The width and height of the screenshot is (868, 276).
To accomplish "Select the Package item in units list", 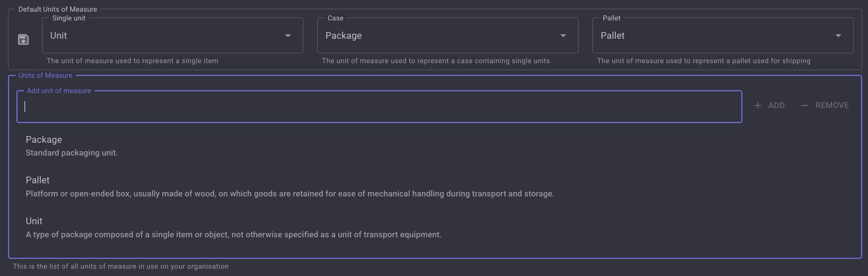I will [435, 146].
